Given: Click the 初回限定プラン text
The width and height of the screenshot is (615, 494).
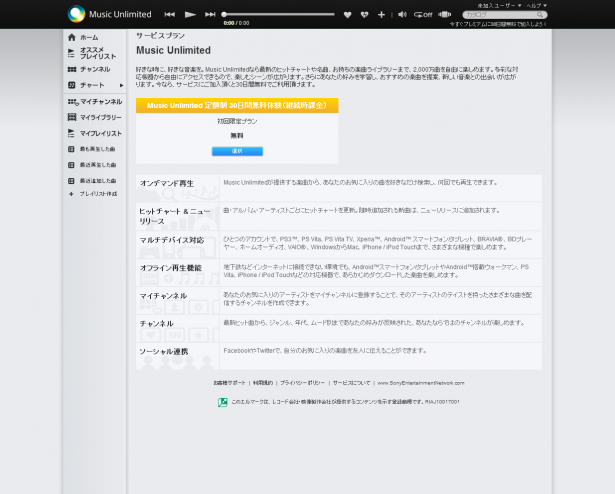Looking at the screenshot, I should (x=237, y=121).
